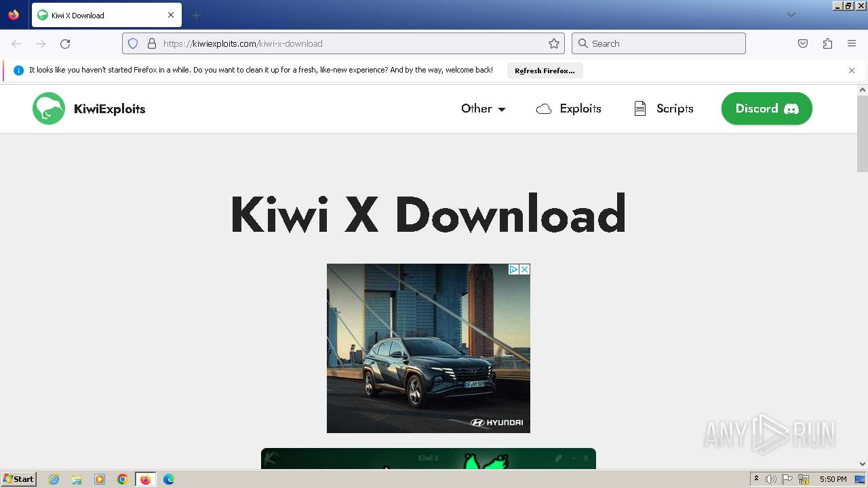Click the Show desktop button
The height and width of the screenshot is (488, 868).
click(x=861, y=479)
